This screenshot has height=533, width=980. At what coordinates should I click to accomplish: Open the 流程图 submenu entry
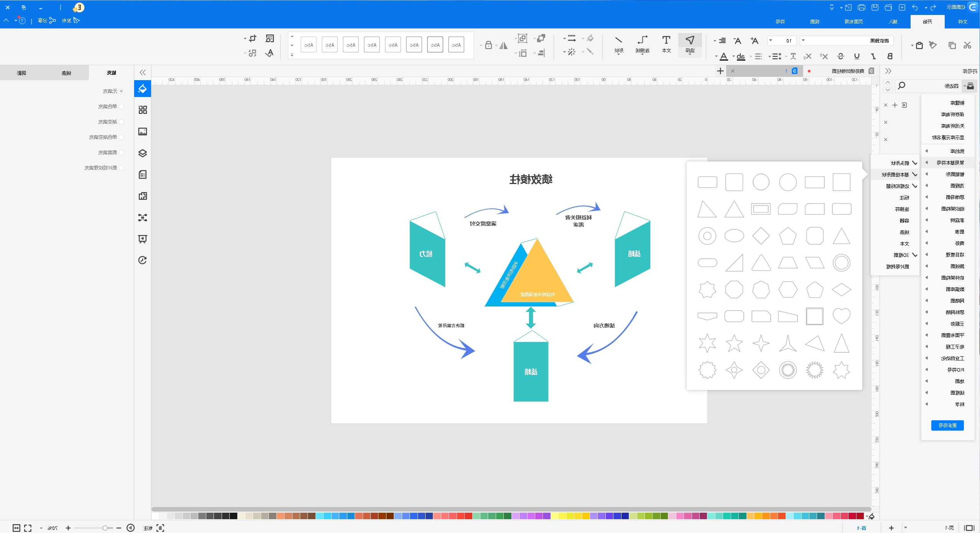point(948,186)
